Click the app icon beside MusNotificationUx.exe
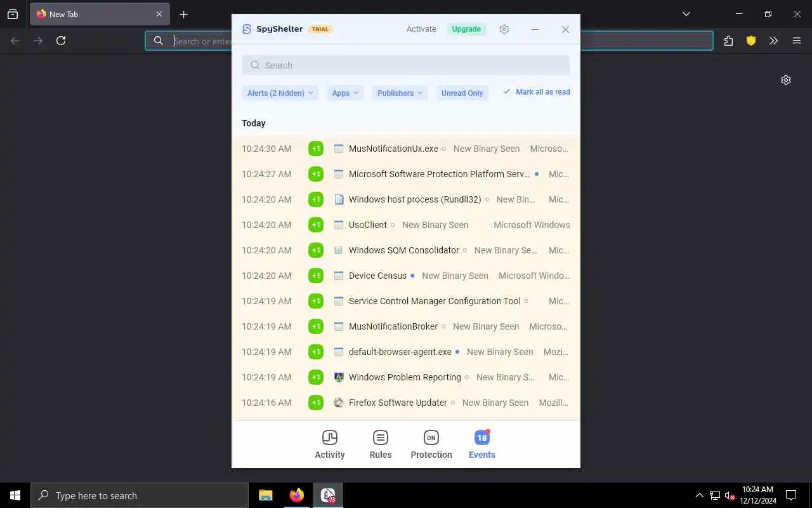The width and height of the screenshot is (812, 508). 339,149
